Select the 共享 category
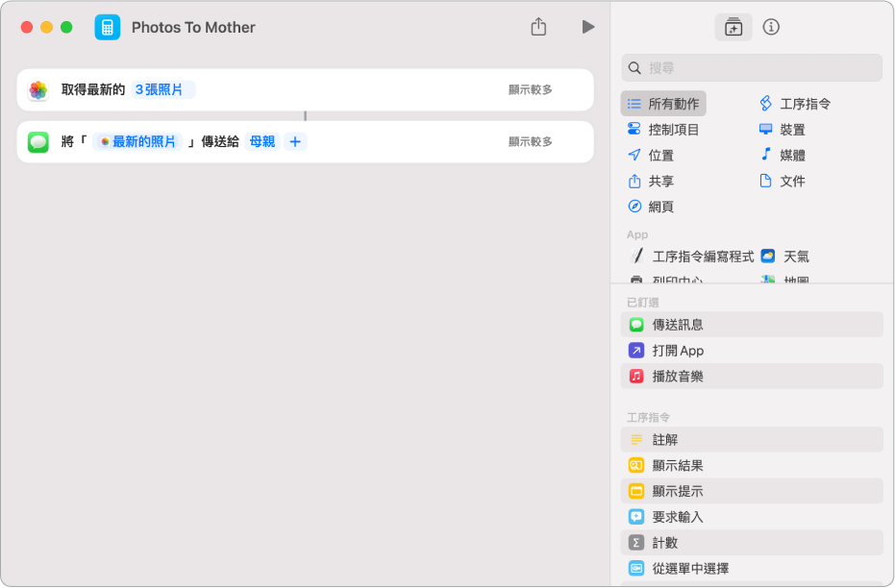 pyautogui.click(x=651, y=181)
